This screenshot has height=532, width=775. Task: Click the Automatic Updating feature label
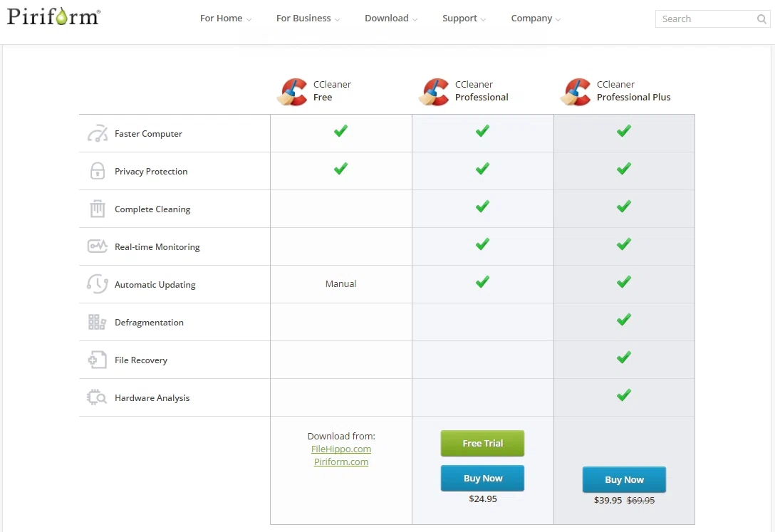click(x=155, y=285)
